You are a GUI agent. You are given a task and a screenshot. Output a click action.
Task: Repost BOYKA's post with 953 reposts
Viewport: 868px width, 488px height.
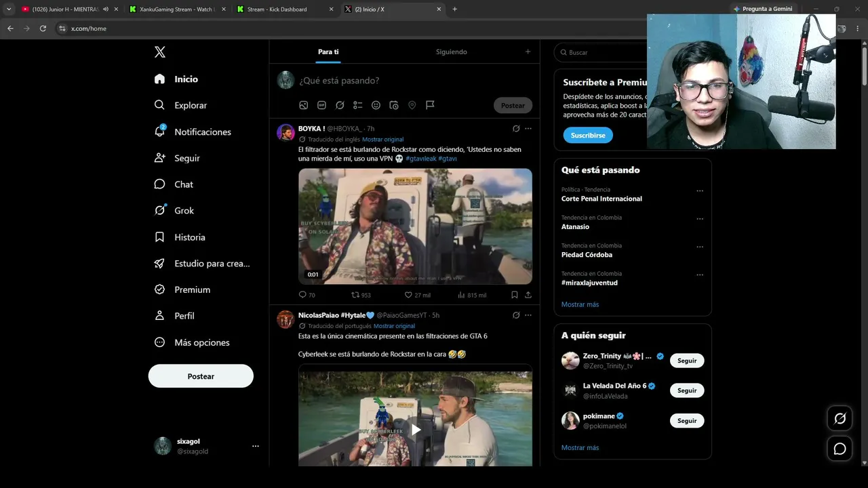coord(361,295)
